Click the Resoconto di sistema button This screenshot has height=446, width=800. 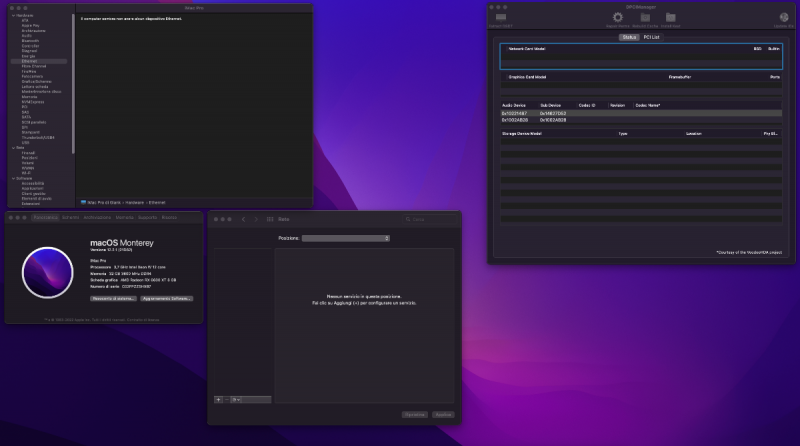(113, 299)
